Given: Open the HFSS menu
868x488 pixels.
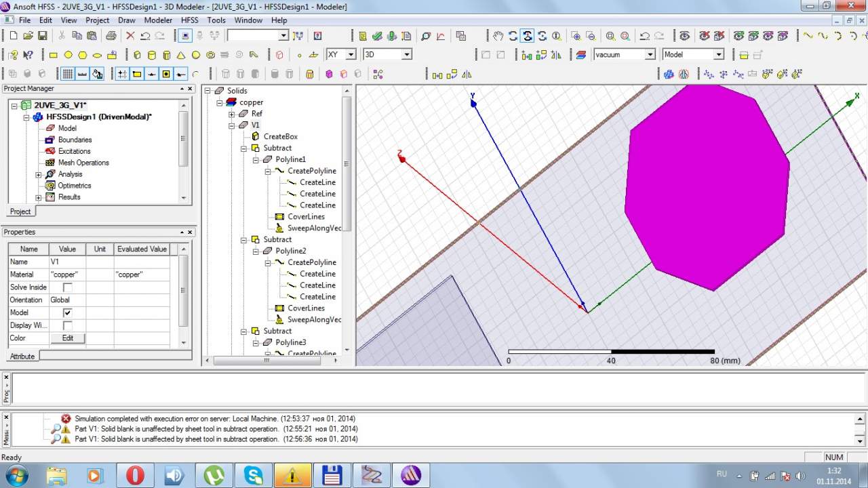Looking at the screenshot, I should [190, 20].
